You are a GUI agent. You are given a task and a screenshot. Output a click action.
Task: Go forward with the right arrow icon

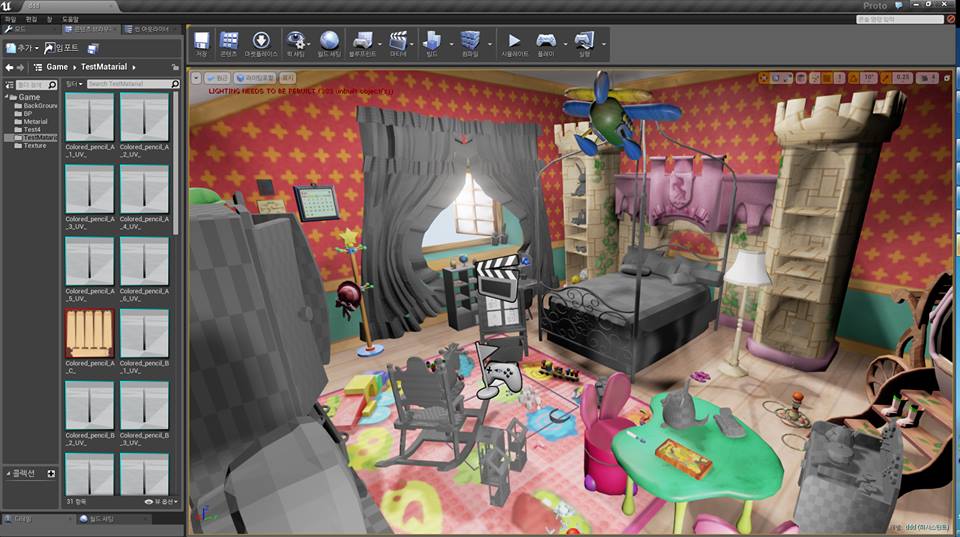click(x=20, y=67)
